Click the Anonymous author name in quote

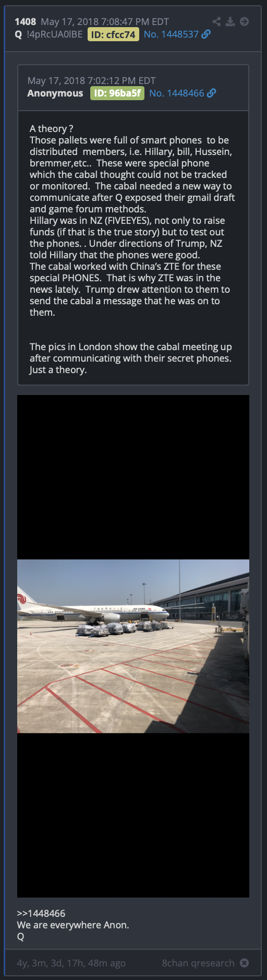pos(55,93)
